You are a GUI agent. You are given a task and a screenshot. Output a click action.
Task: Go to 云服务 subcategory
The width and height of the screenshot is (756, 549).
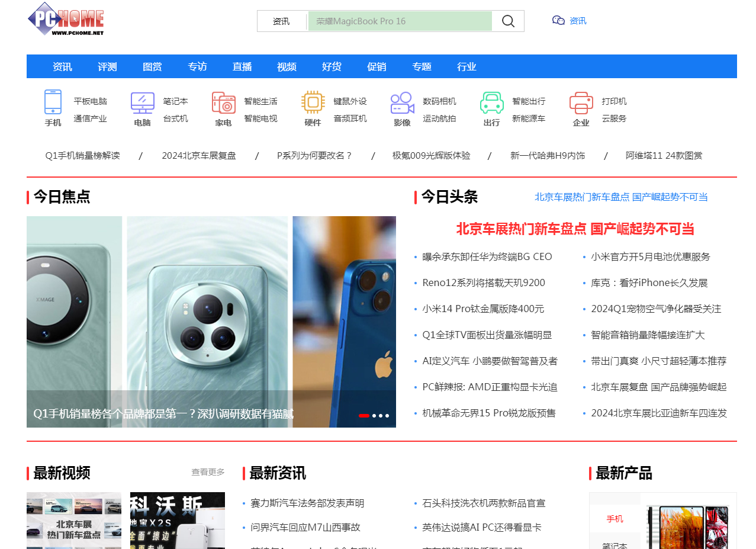point(614,118)
